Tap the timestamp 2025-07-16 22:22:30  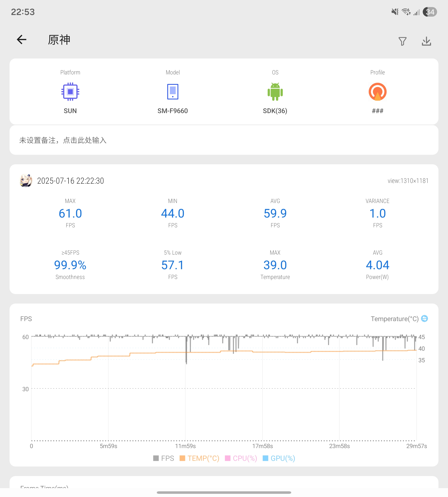71,181
